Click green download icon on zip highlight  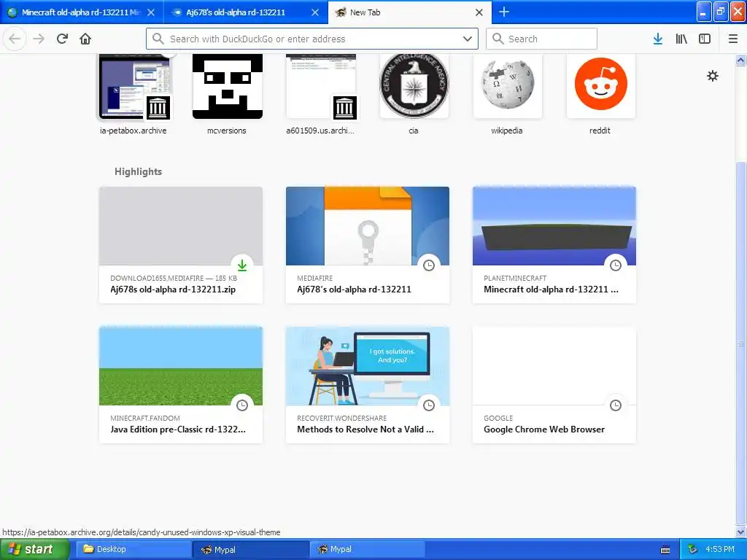click(x=242, y=265)
